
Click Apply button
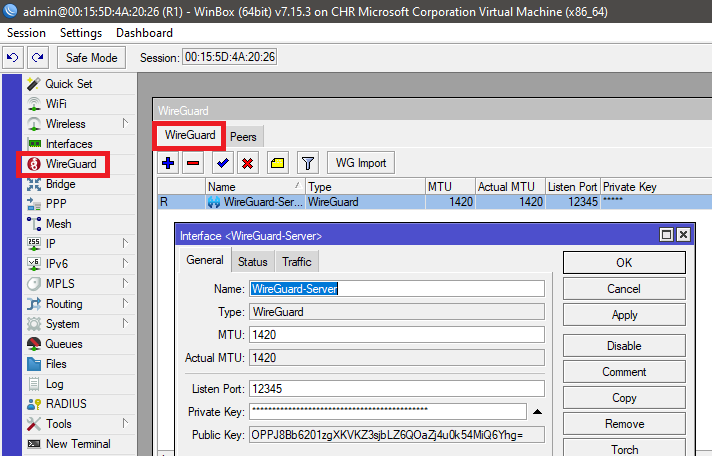pyautogui.click(x=624, y=315)
